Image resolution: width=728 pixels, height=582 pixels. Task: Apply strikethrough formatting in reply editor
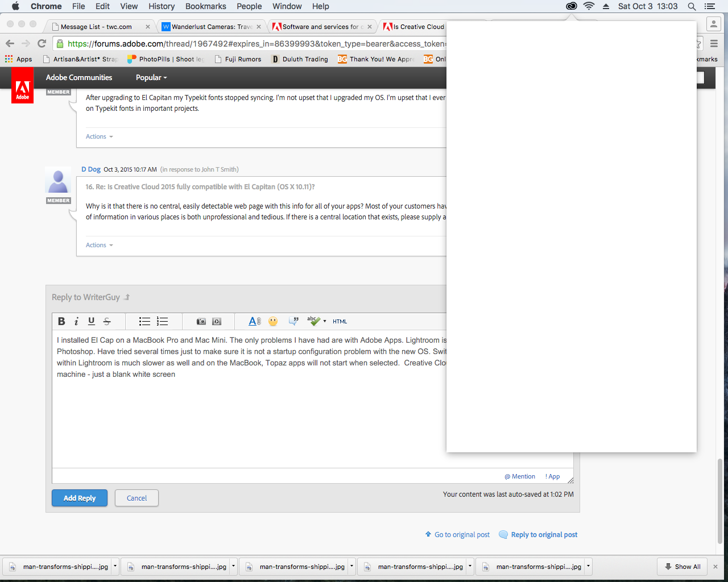(107, 321)
